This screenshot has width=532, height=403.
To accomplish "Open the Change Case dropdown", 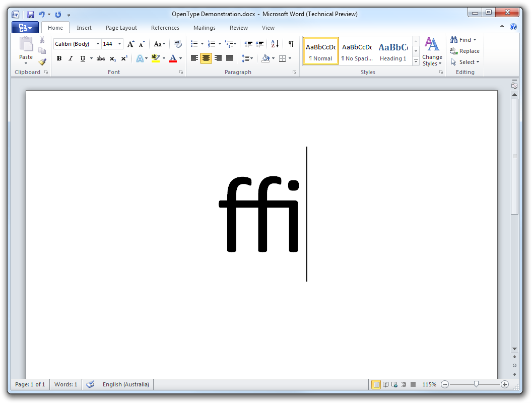I will pos(159,44).
